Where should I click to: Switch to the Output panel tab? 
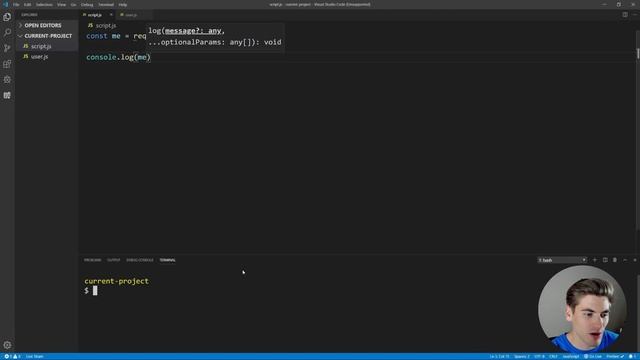pos(113,260)
